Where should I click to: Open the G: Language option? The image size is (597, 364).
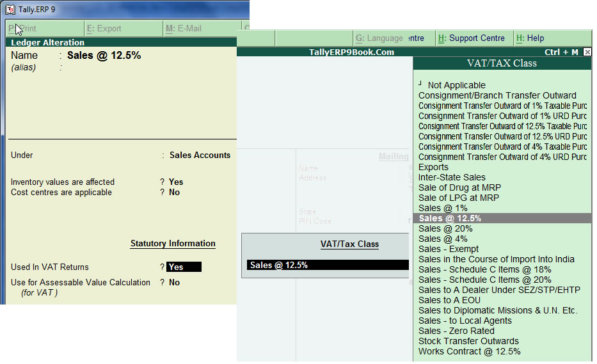pyautogui.click(x=379, y=38)
